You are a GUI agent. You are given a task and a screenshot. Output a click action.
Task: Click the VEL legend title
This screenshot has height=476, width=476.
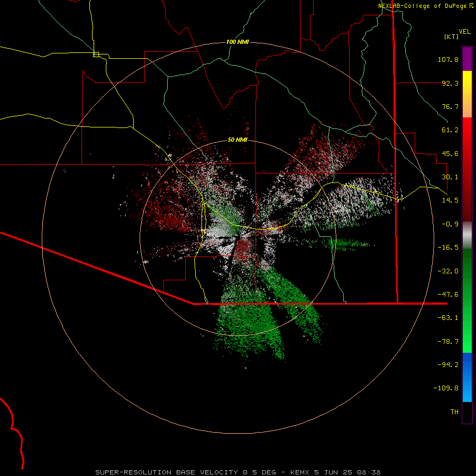pyautogui.click(x=464, y=32)
